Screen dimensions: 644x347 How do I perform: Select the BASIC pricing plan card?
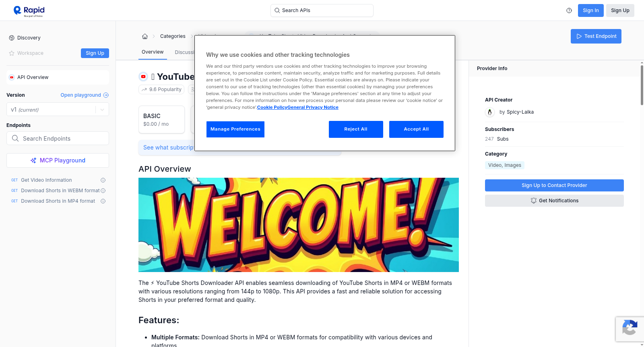pyautogui.click(x=161, y=120)
